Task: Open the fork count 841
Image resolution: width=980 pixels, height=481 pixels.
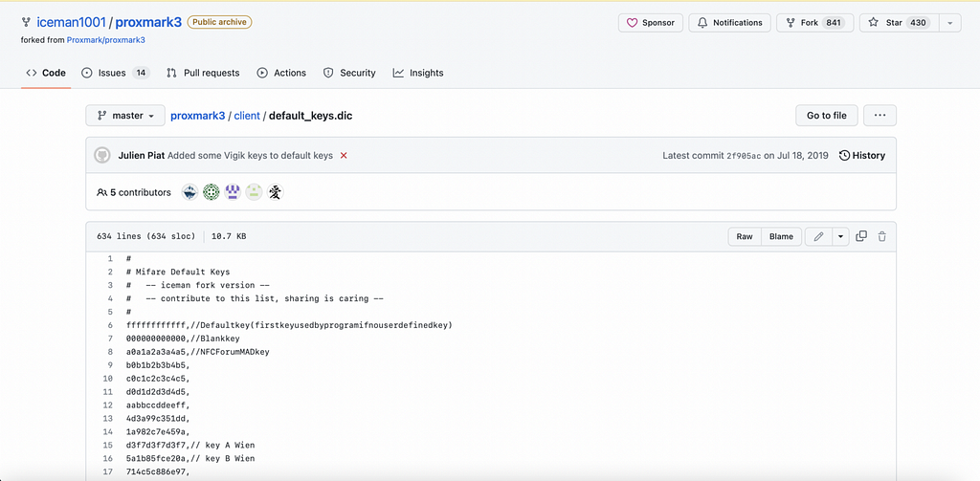Action: [834, 23]
